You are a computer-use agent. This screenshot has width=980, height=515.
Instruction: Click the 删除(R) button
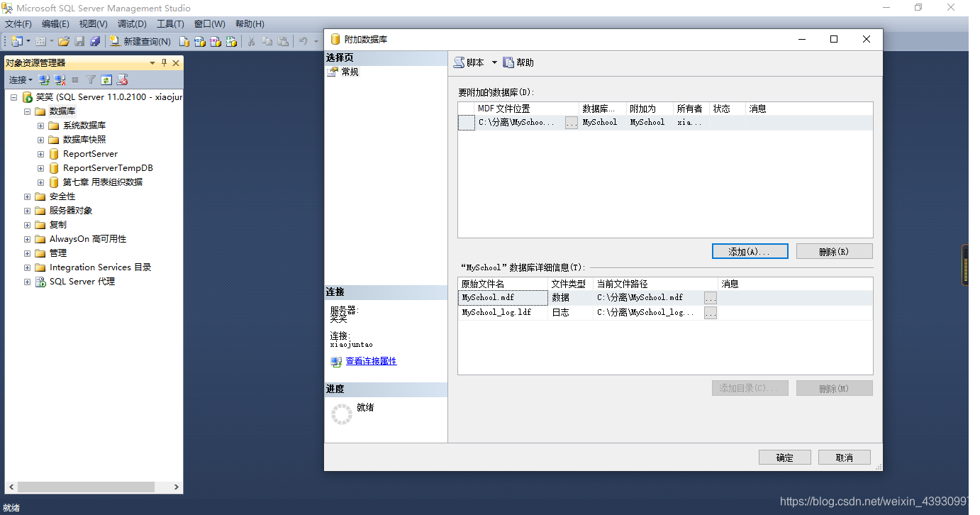[x=835, y=252]
